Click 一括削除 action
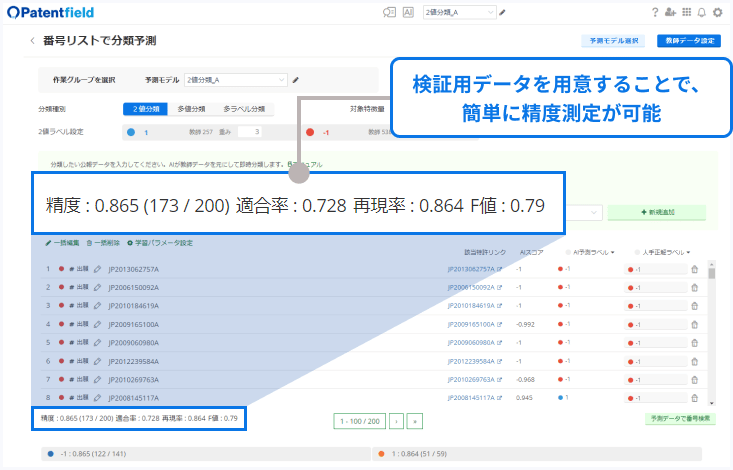This screenshot has height=470, width=733. point(103,243)
